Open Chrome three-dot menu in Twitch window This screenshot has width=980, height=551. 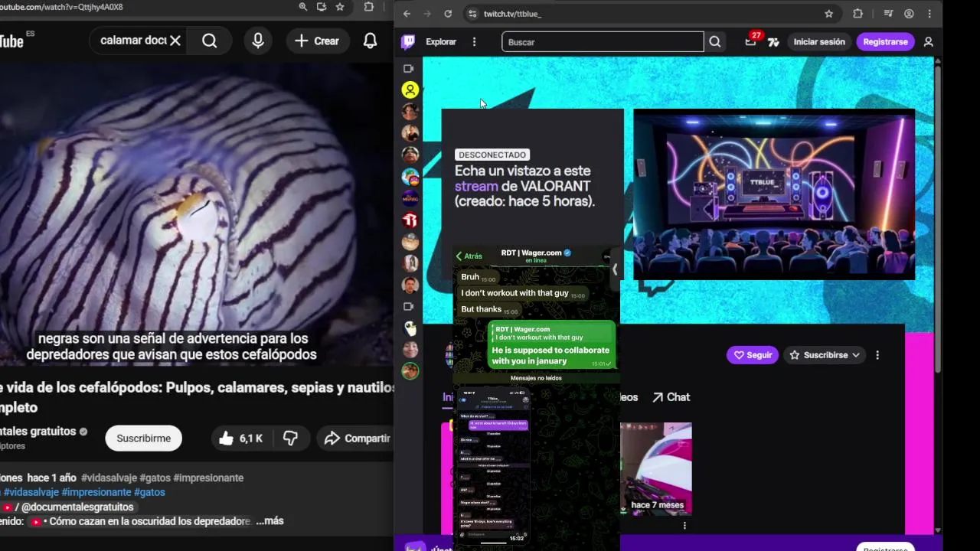click(929, 14)
